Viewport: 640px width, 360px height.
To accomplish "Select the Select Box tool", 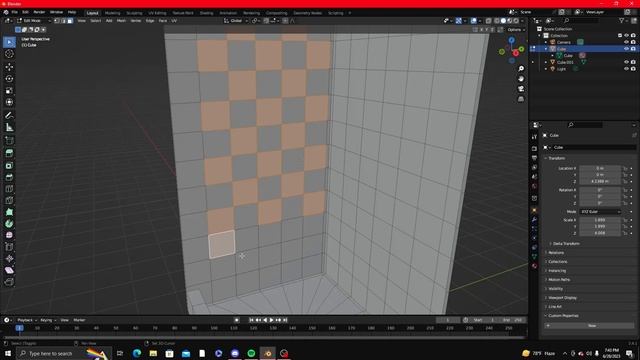I will coord(9,42).
